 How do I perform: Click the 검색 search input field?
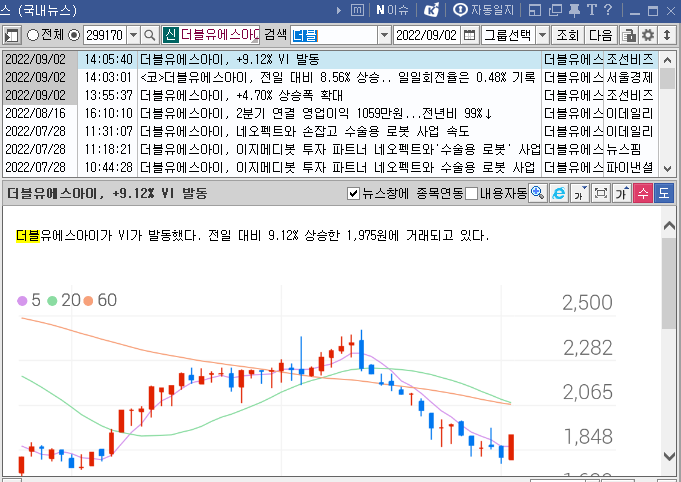click(x=333, y=35)
